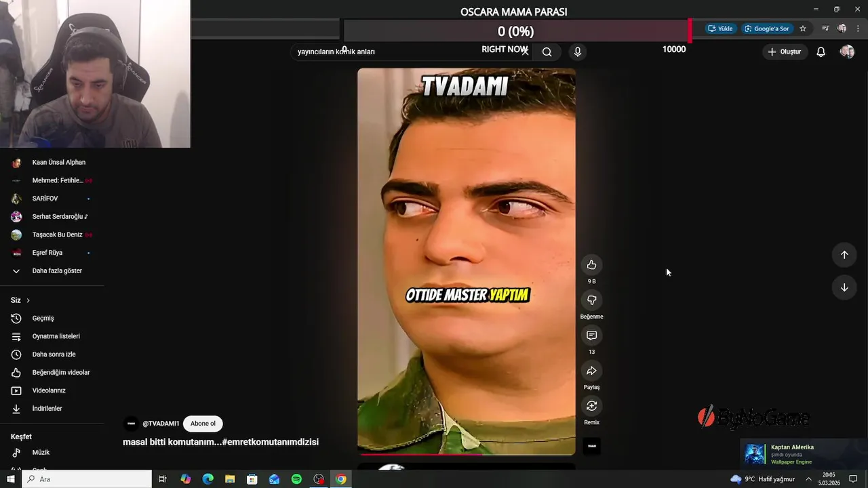Clear the search box with X
868x488 pixels.
tap(524, 52)
